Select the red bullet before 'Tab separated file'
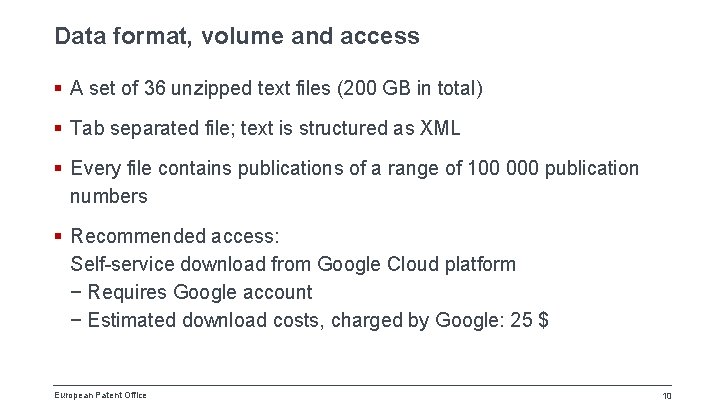Screen dimensions: 720x405 click(58, 128)
